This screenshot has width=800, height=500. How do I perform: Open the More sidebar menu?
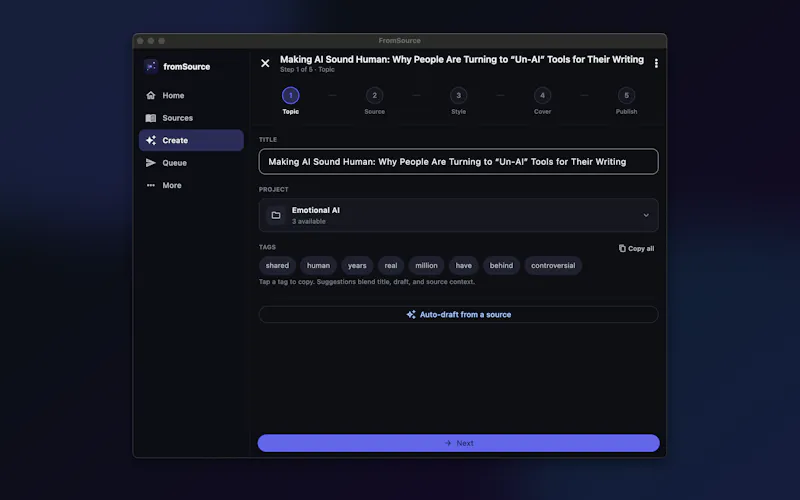click(x=191, y=185)
